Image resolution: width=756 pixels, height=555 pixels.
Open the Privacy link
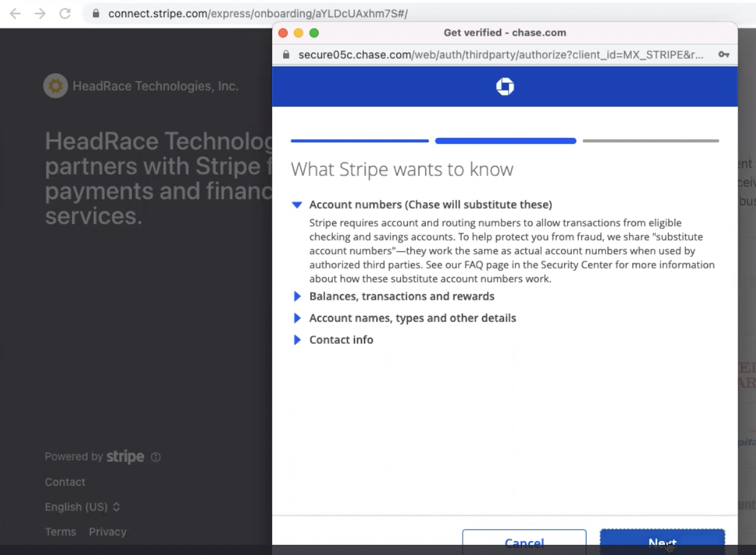point(108,532)
